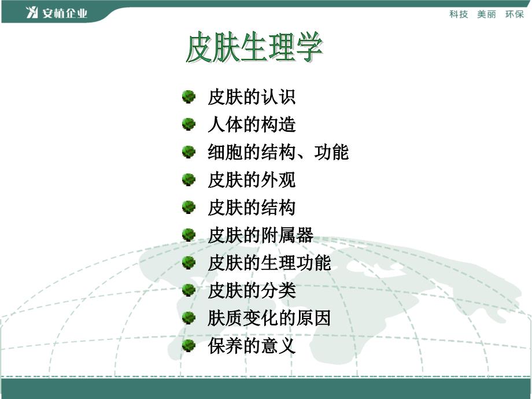
Task: Select the line 肤质变化的原因
Action: click(x=269, y=318)
